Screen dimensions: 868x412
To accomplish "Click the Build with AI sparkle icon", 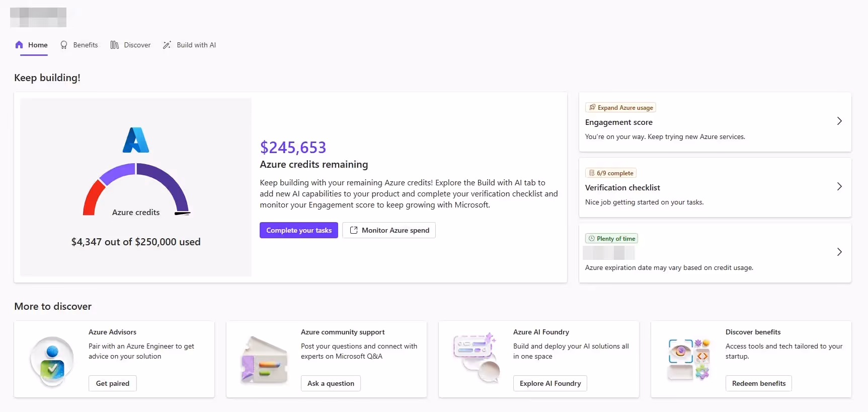I will tap(168, 45).
